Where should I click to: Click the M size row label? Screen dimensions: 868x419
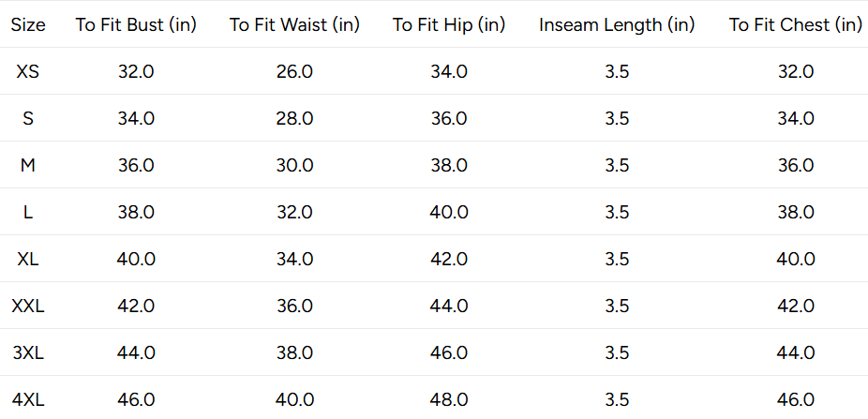[x=28, y=166]
